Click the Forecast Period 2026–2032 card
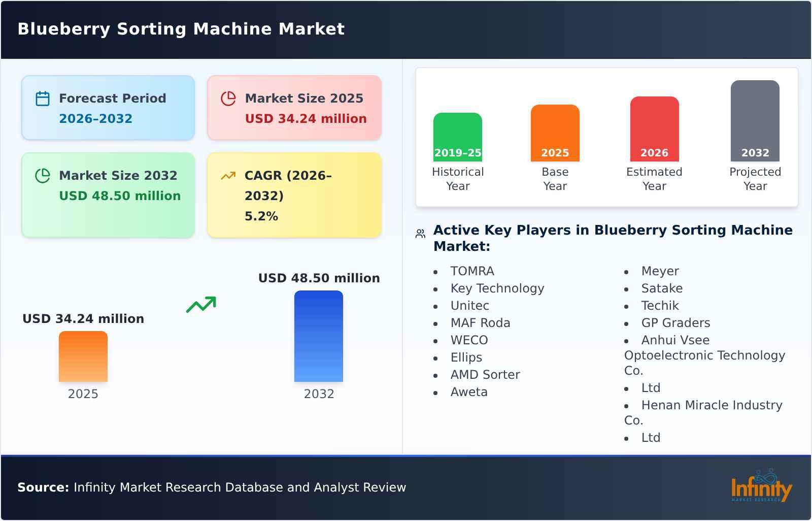 [108, 107]
